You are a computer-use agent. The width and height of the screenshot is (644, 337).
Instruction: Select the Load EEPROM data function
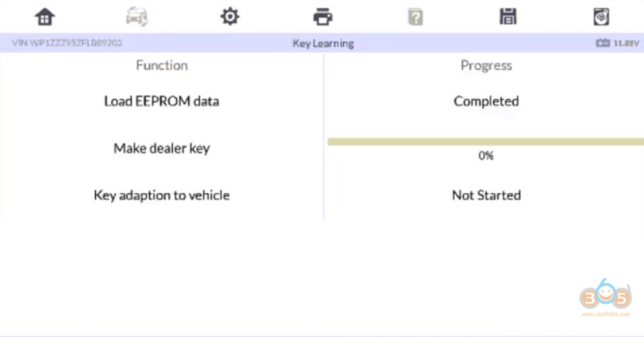click(162, 101)
